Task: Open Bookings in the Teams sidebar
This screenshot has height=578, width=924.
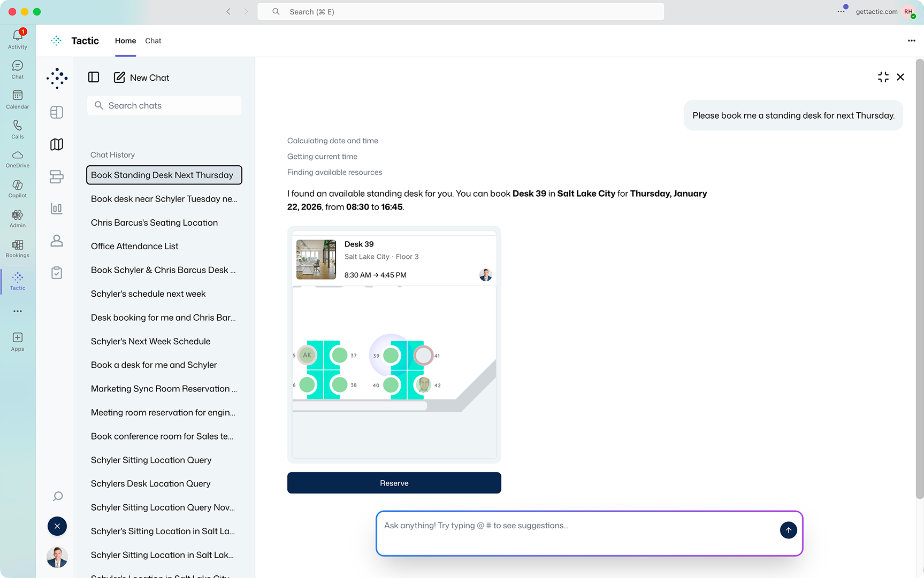Action: (18, 249)
